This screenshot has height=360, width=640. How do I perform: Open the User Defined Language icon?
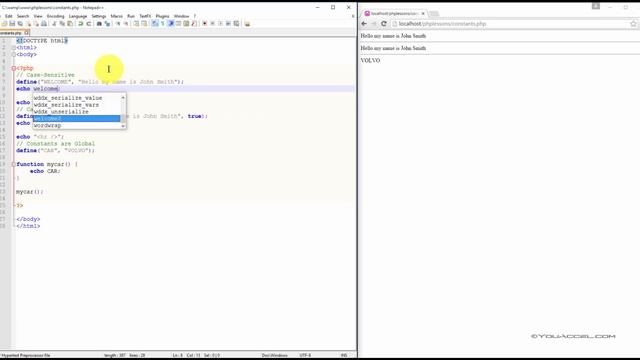[x=178, y=24]
